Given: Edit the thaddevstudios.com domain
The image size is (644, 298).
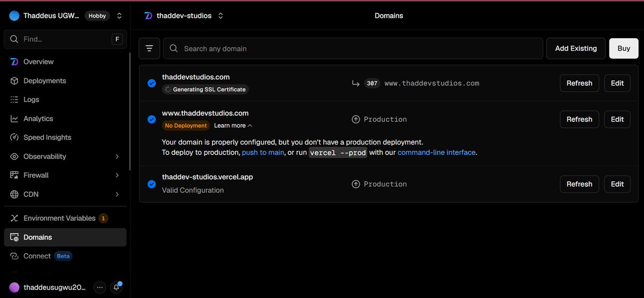Looking at the screenshot, I should [x=617, y=83].
